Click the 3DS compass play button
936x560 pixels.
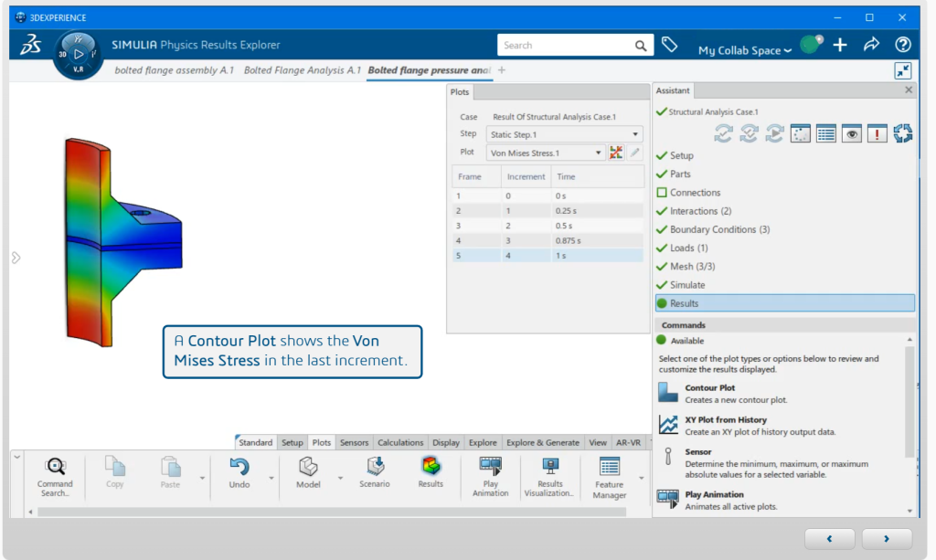[x=79, y=54]
